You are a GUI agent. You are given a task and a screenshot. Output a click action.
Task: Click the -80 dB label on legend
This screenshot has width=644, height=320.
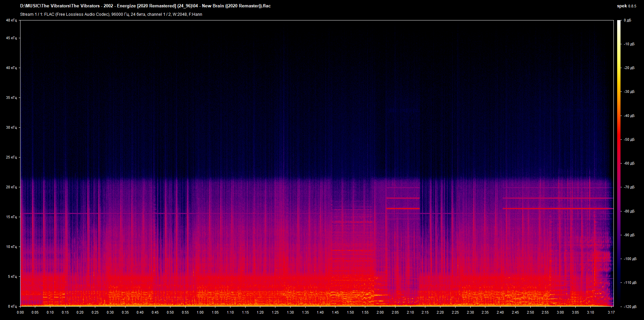[x=629, y=211]
